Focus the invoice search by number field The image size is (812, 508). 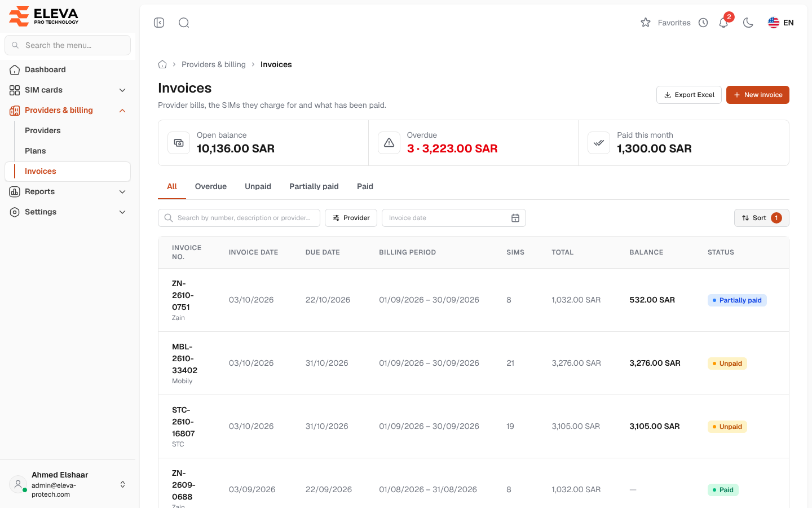(239, 218)
